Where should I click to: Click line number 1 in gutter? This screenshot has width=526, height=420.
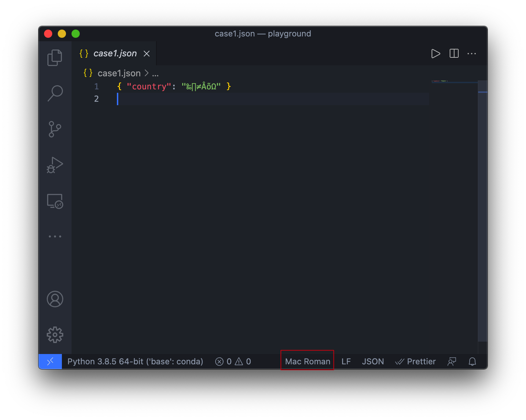pos(97,87)
